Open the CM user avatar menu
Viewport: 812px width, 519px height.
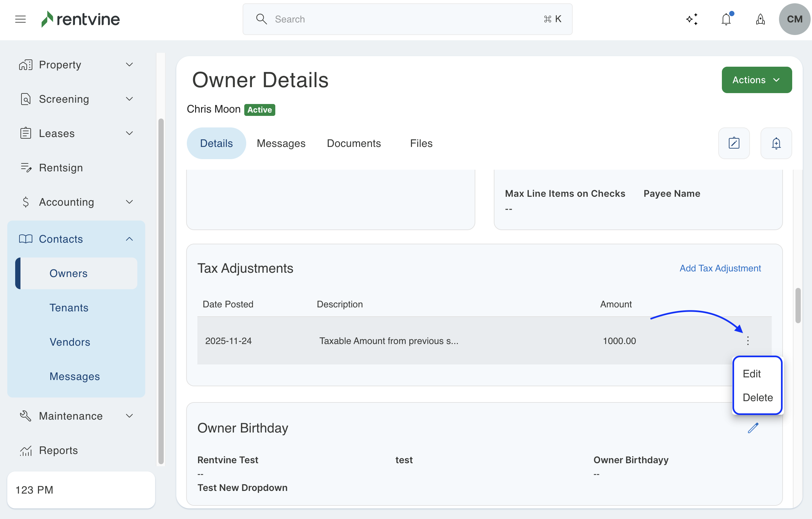click(794, 19)
